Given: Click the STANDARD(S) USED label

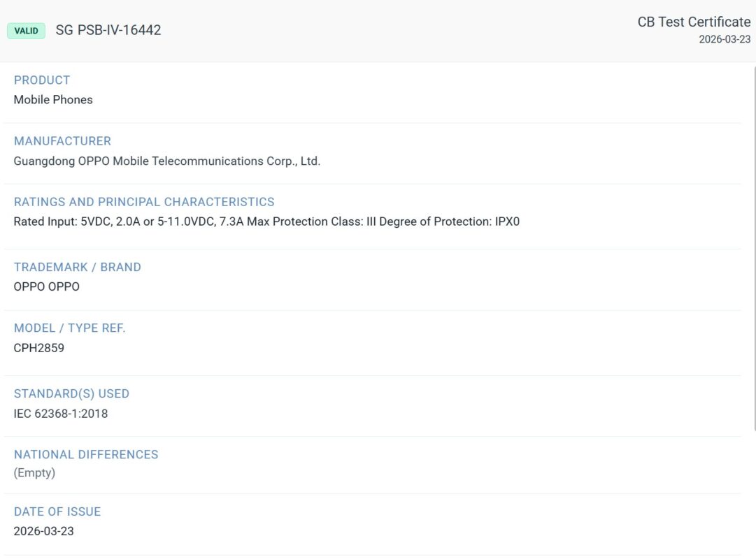Looking at the screenshot, I should [71, 393].
